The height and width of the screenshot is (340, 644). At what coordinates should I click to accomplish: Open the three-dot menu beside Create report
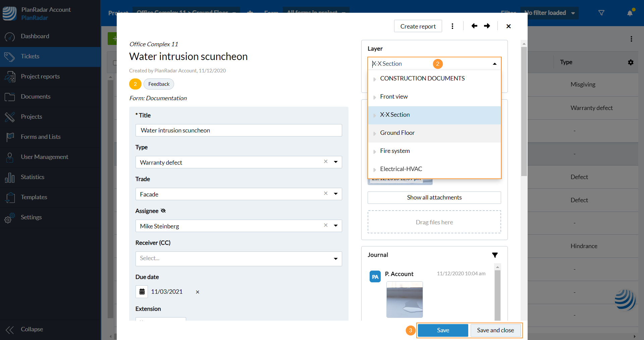tap(452, 26)
